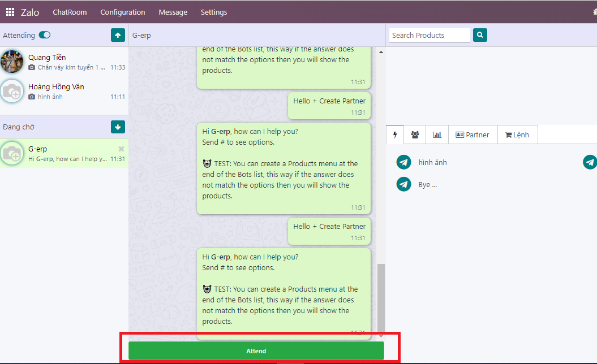Click the 11:33 timestamp on Quang Tiền
The image size is (597, 364).
[118, 67]
